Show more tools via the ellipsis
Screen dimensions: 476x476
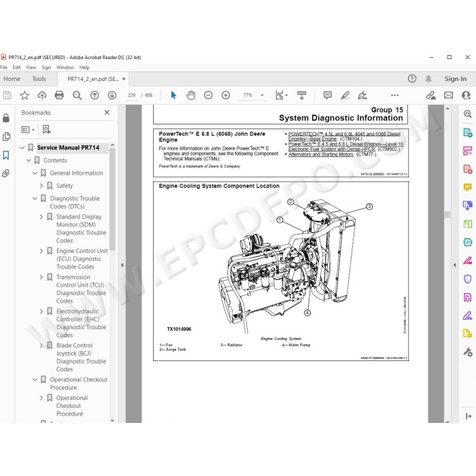coord(394,95)
